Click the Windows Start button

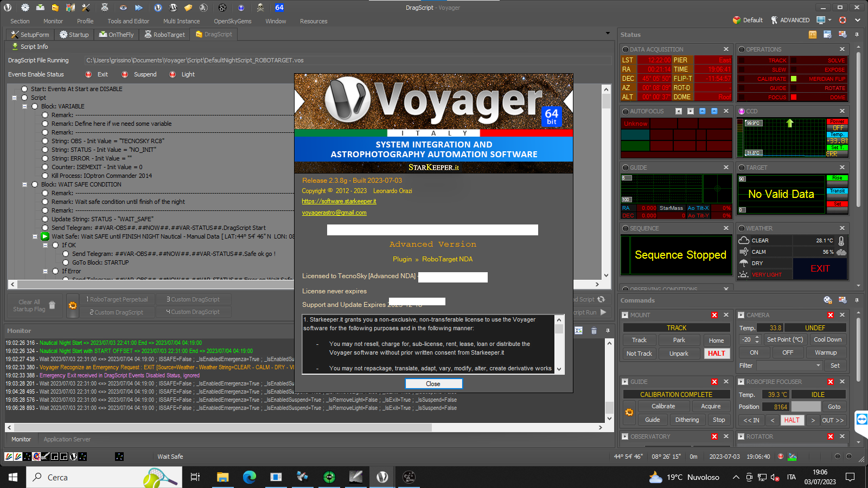point(13,477)
